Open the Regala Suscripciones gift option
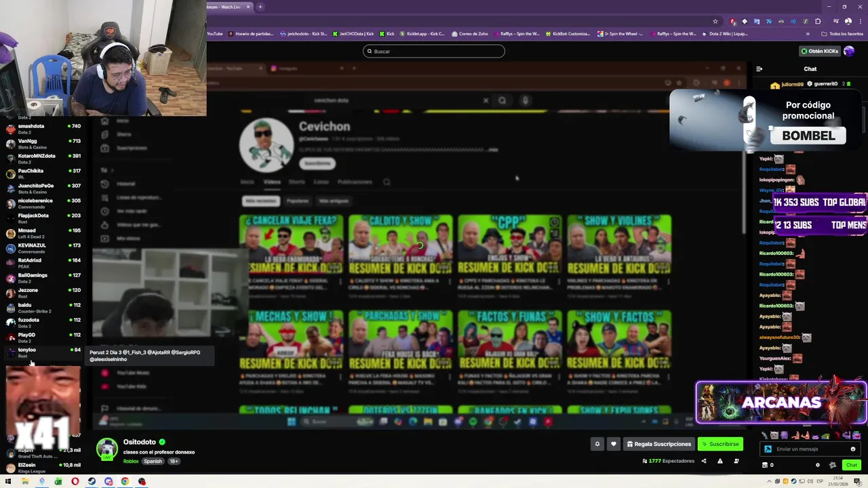 658,444
